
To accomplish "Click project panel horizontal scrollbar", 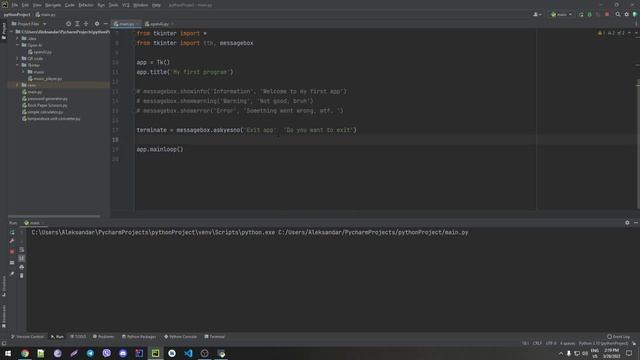I will coord(54,216).
